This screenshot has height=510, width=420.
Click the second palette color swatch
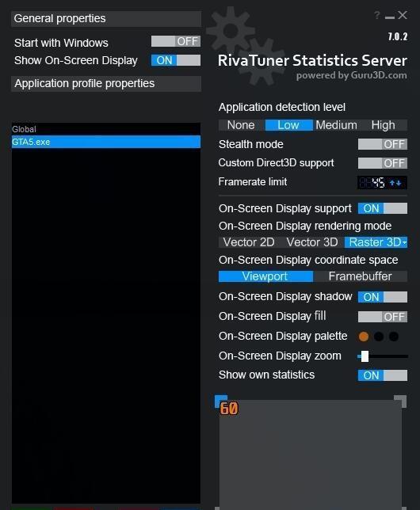(x=379, y=337)
